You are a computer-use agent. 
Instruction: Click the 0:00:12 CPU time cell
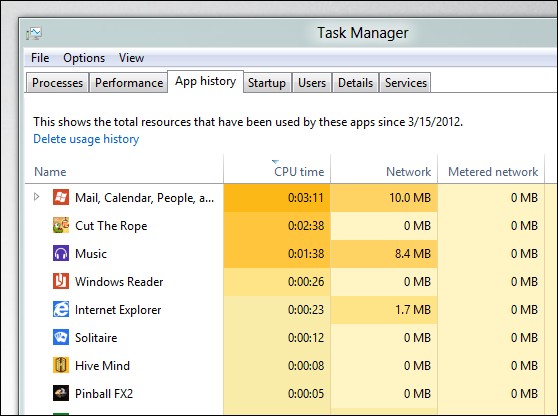click(277, 338)
